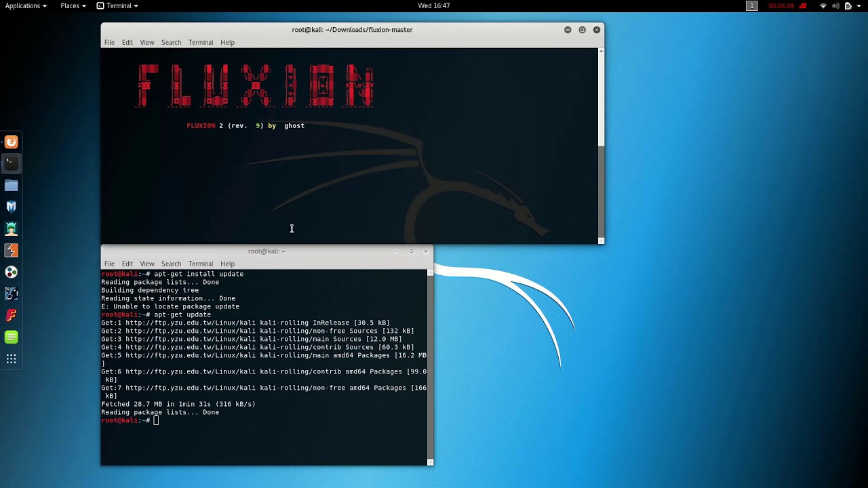Open the Files folder icon in the dock
This screenshot has width=868, height=488.
click(11, 185)
